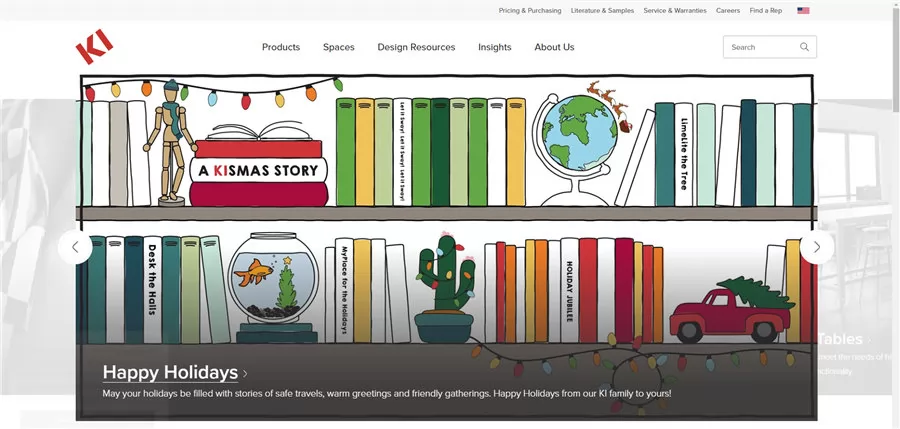900x429 pixels.
Task: Select the US flag region icon
Action: point(803,10)
